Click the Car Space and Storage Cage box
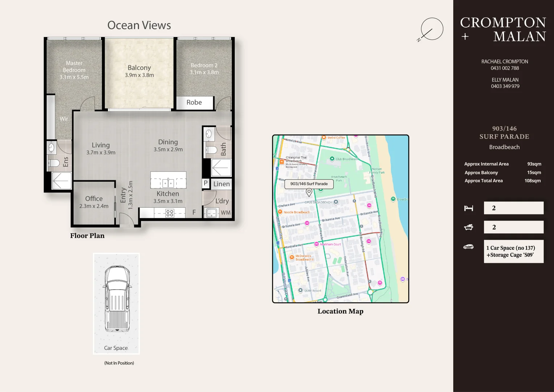This screenshot has height=392, width=554. [513, 251]
